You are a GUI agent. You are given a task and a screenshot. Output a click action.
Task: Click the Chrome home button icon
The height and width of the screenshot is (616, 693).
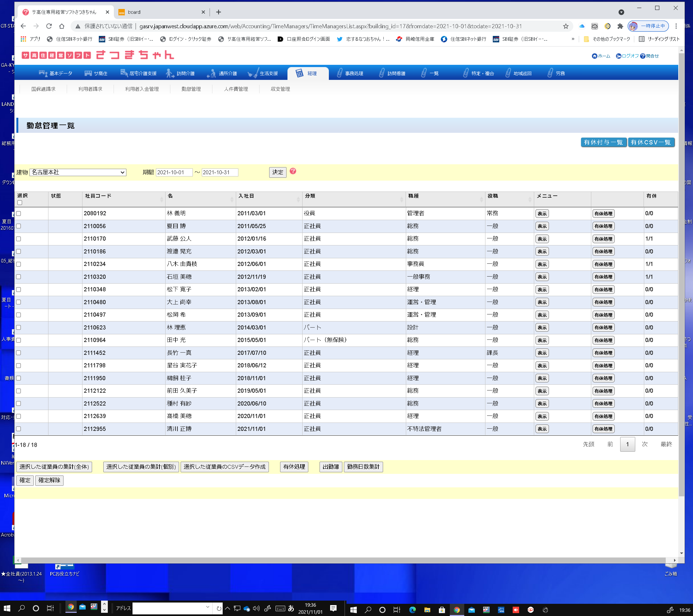[62, 26]
